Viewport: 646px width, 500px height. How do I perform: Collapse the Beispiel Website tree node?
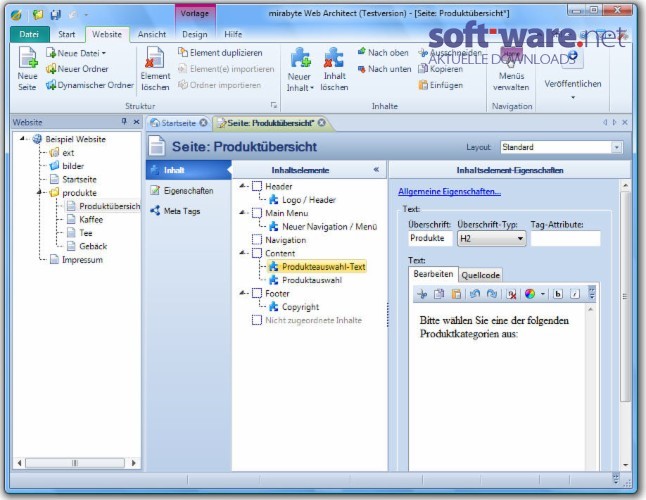point(22,139)
